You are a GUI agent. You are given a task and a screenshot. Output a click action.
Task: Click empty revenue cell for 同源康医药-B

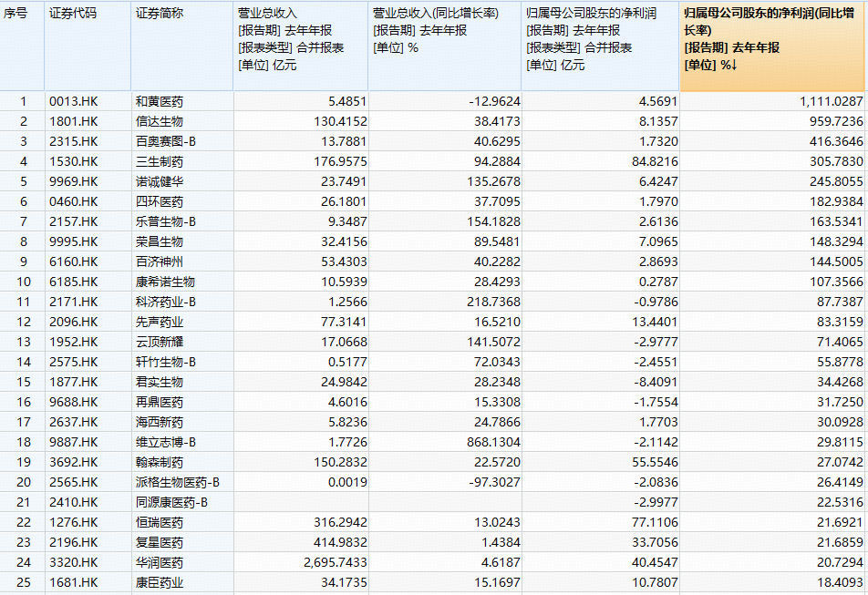click(300, 502)
